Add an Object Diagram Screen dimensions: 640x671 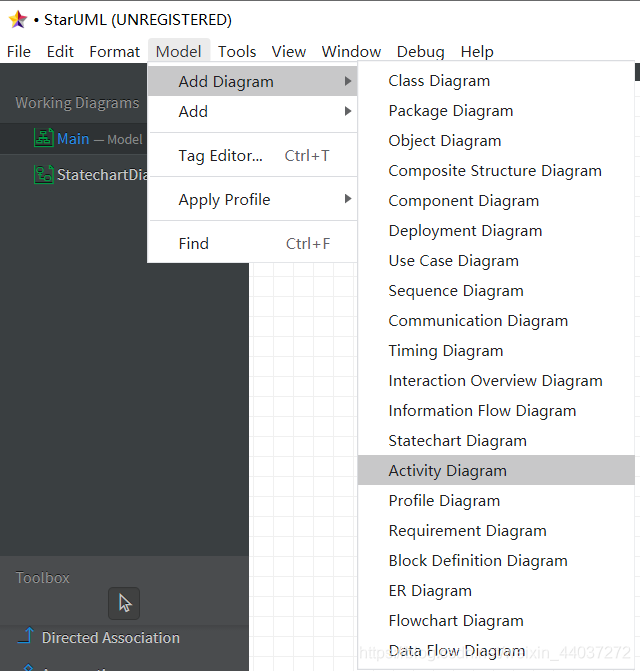tap(496, 141)
